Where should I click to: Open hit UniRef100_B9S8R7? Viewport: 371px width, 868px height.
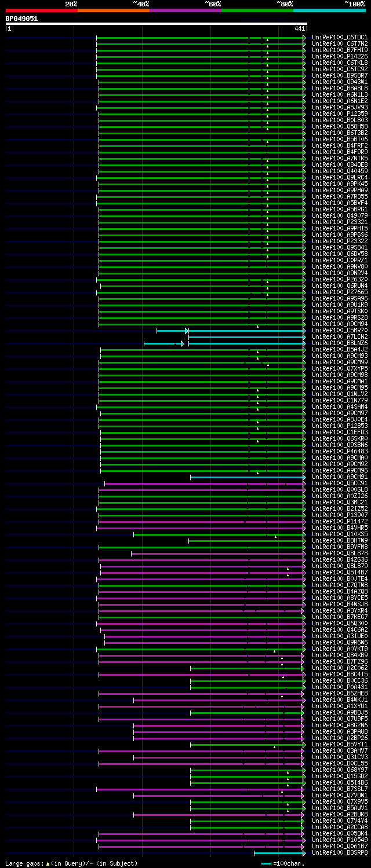click(x=340, y=76)
